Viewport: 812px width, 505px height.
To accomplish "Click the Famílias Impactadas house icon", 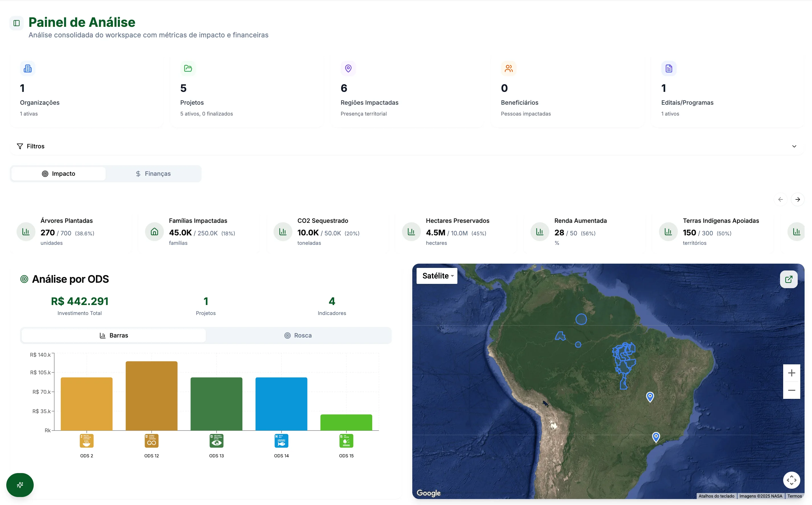I will coord(154,231).
